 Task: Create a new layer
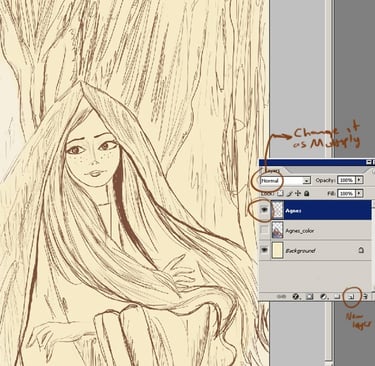pyautogui.click(x=351, y=296)
